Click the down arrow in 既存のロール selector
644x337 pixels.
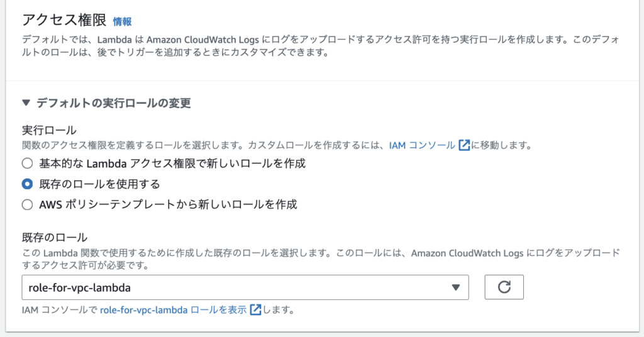click(x=456, y=288)
